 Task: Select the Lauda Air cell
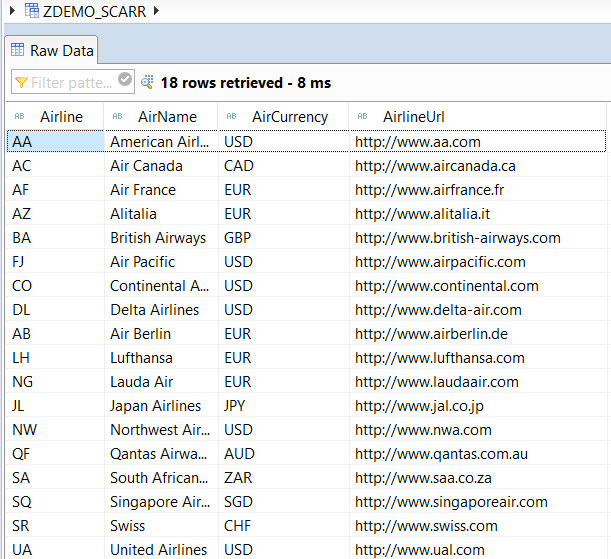161,382
